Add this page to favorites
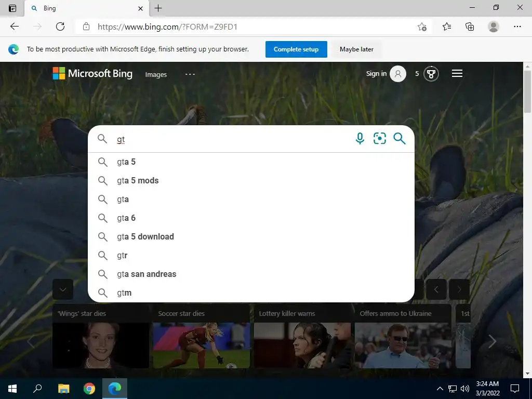Viewport: 532px width, 399px height. tap(422, 26)
